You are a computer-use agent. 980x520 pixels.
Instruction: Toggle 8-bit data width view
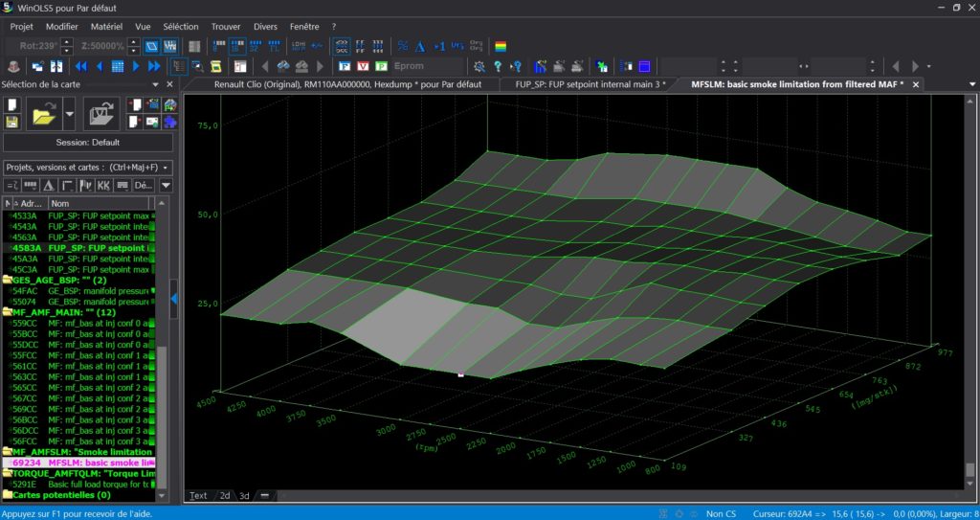coord(219,46)
